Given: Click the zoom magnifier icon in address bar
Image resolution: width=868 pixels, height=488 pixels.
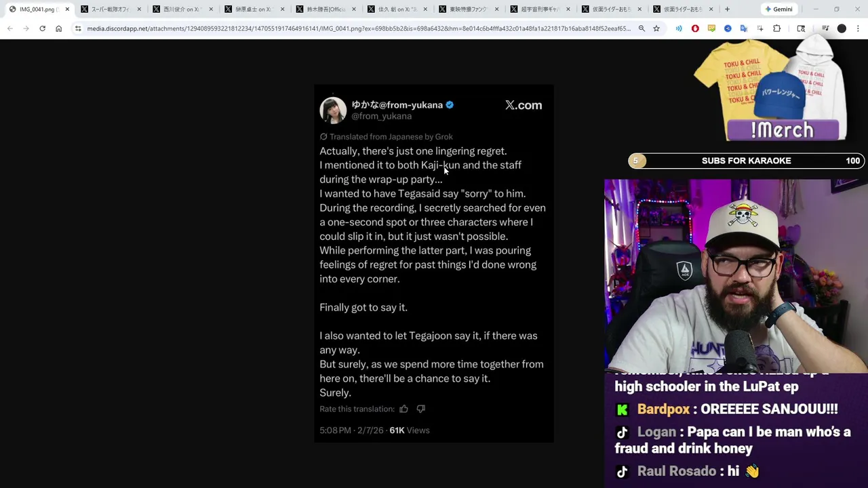Looking at the screenshot, I should (x=642, y=28).
